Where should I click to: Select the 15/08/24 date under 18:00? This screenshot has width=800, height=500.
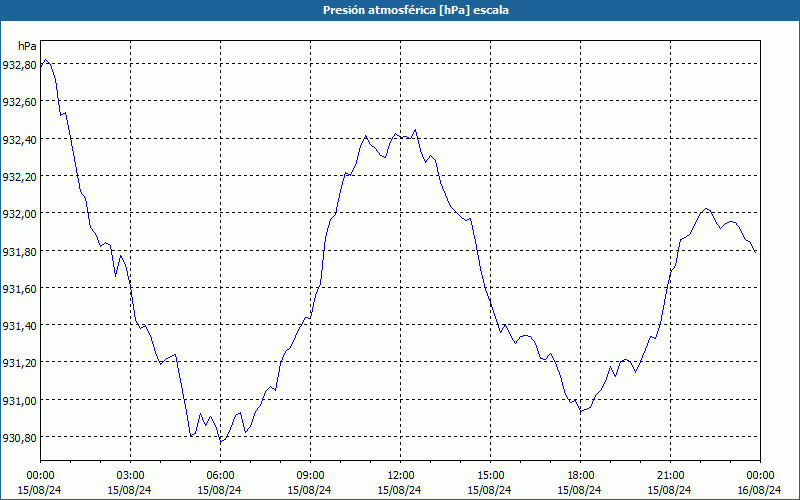[x=580, y=490]
